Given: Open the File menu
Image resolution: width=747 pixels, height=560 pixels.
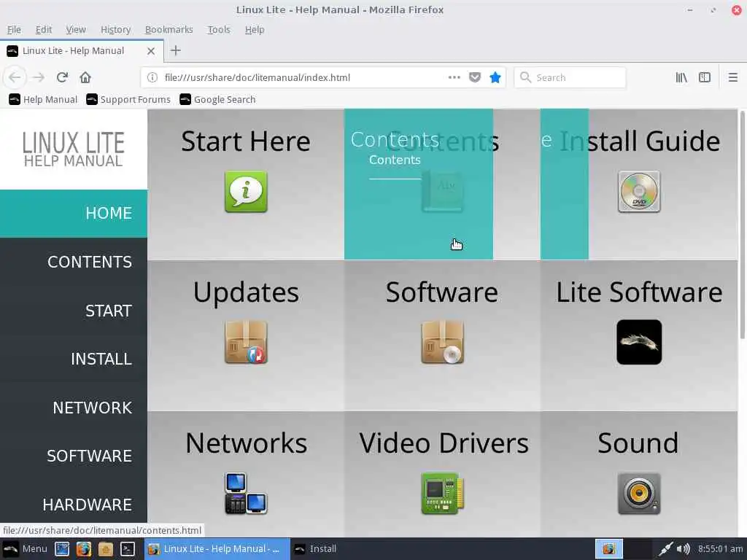Looking at the screenshot, I should click(x=14, y=29).
